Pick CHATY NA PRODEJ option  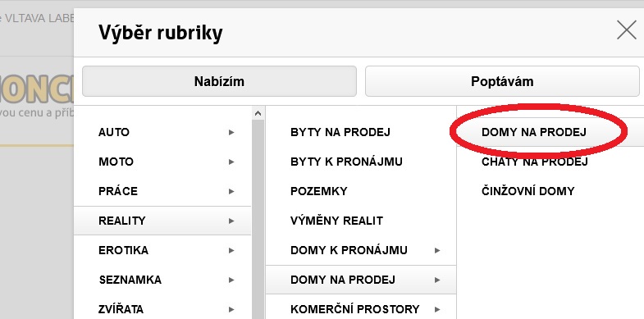pos(535,162)
